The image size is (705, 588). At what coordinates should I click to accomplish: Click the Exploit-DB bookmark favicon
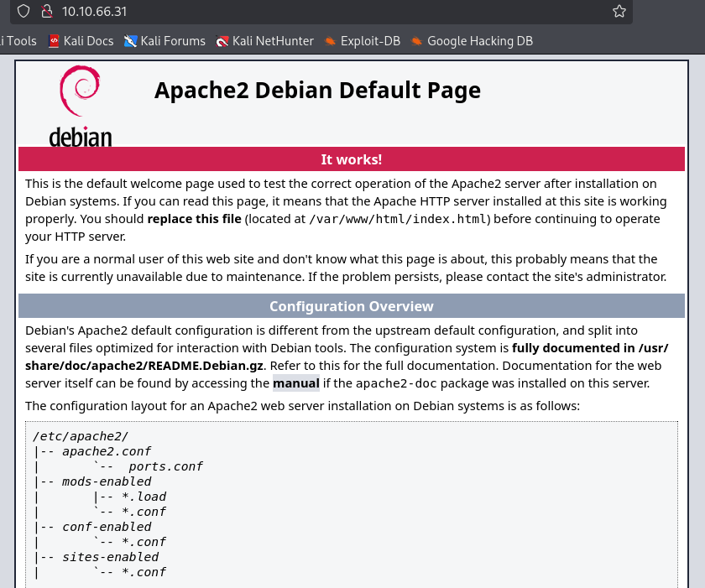tap(330, 41)
